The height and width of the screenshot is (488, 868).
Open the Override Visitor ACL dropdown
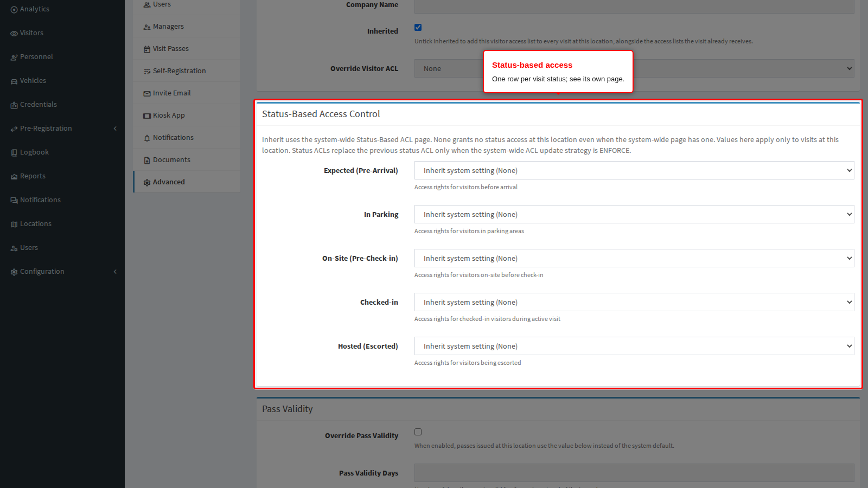(x=634, y=68)
